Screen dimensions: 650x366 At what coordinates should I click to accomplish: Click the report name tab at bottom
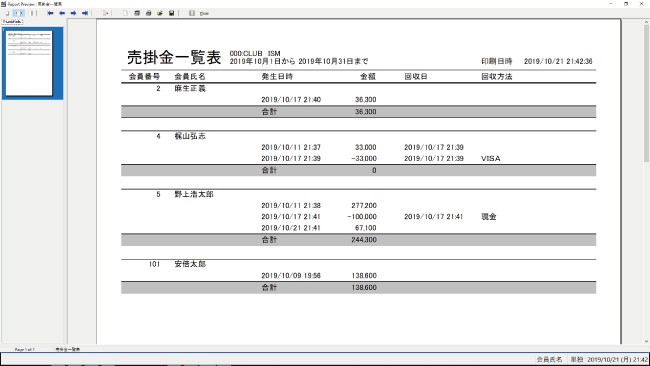tap(68, 349)
